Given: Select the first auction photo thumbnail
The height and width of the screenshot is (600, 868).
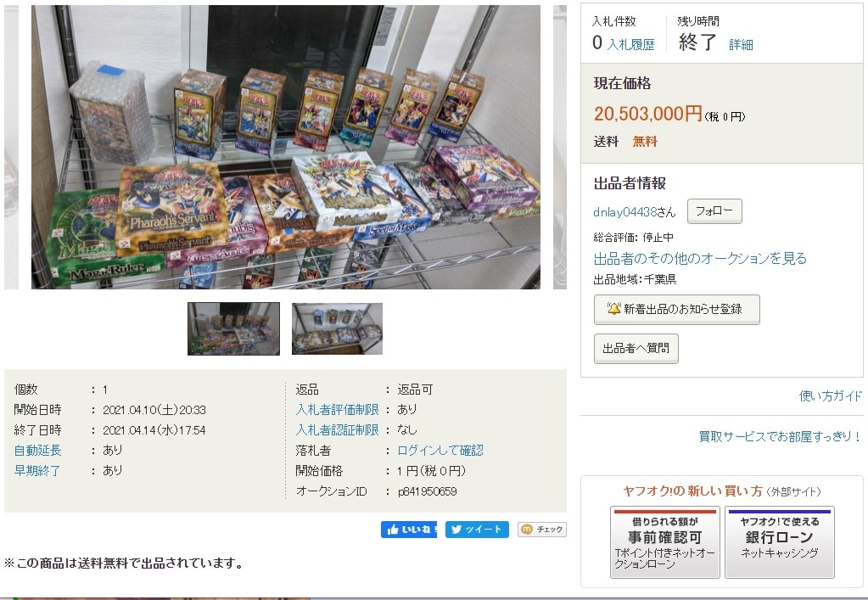Looking at the screenshot, I should click(233, 328).
